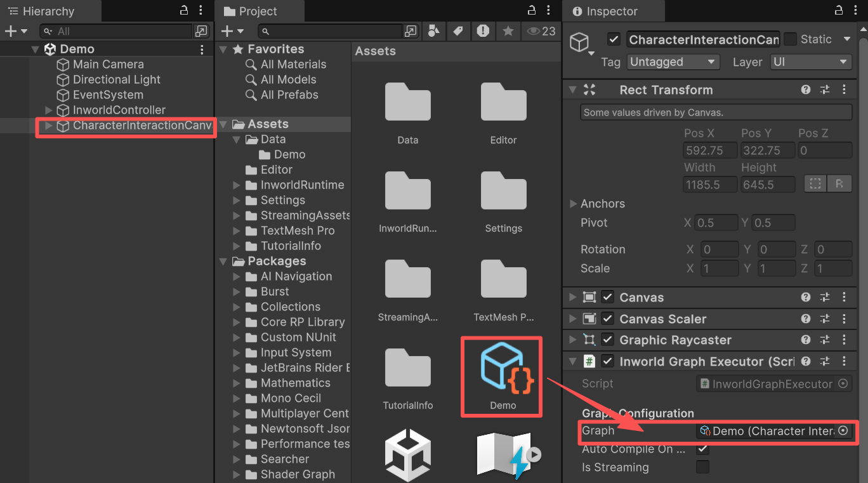Viewport: 868px width, 483px height.
Task: Toggle the Canvas component enabled checkbox
Action: (x=608, y=297)
